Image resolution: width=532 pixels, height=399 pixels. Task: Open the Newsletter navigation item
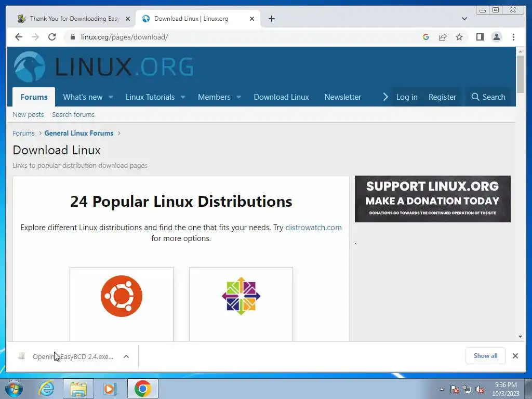pyautogui.click(x=343, y=97)
